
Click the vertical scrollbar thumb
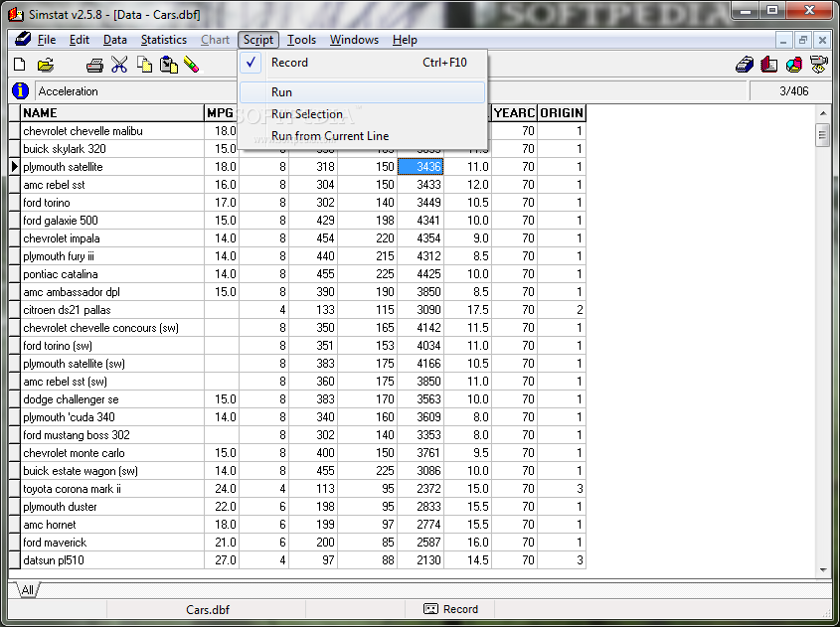pyautogui.click(x=823, y=135)
